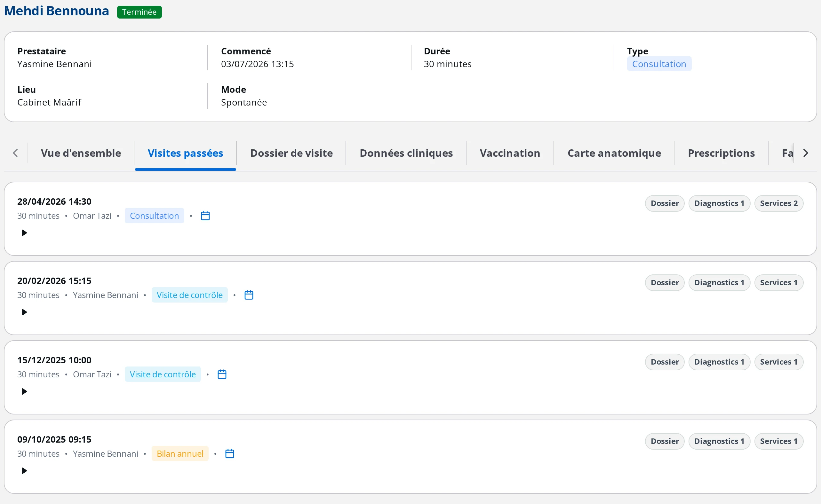Image resolution: width=821 pixels, height=504 pixels.
Task: Open Dossier for the 15/12/2025 visit
Action: pos(665,362)
